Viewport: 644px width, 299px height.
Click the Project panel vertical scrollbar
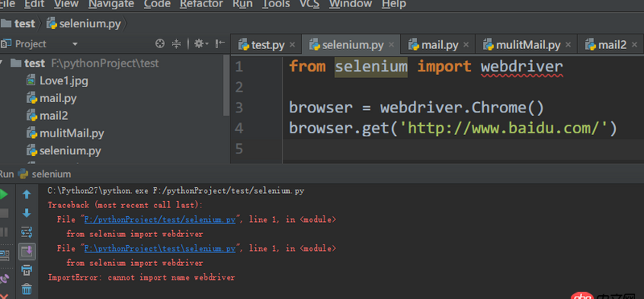pos(226,84)
